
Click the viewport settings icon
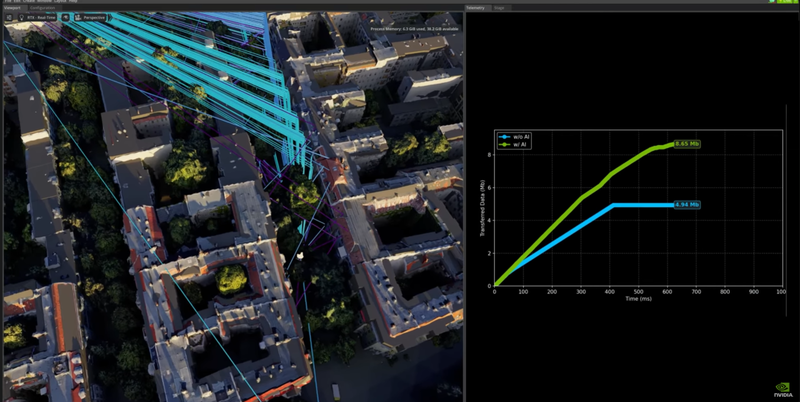pyautogui.click(x=9, y=18)
